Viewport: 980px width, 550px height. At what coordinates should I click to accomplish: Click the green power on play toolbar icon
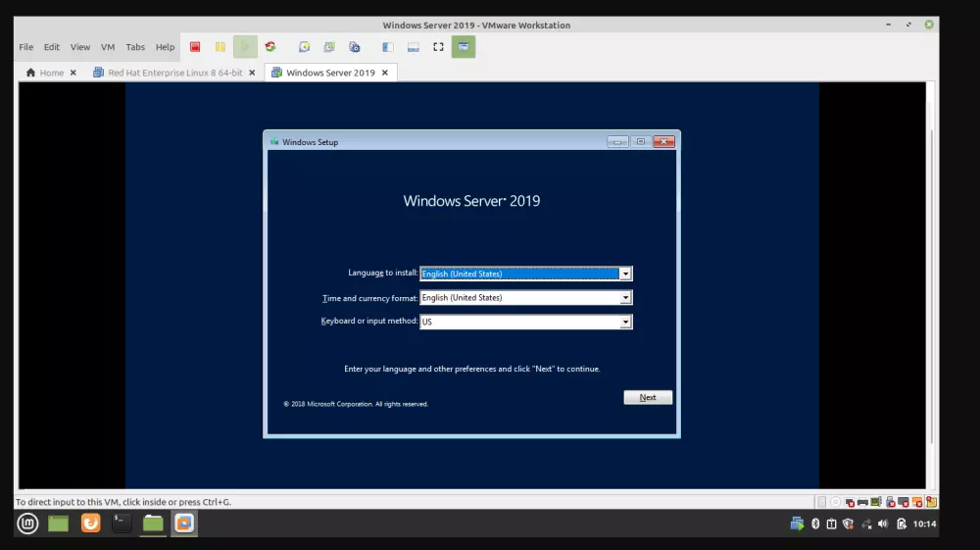[x=245, y=47]
